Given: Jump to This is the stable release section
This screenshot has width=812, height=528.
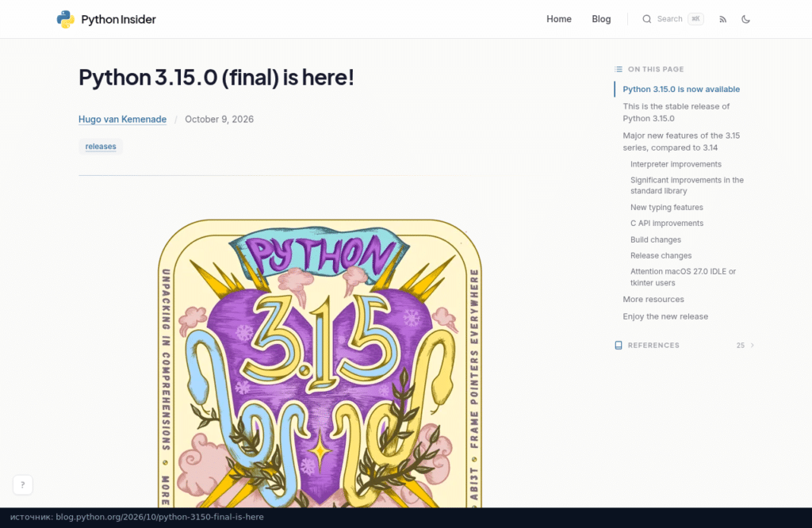Looking at the screenshot, I should (x=676, y=113).
